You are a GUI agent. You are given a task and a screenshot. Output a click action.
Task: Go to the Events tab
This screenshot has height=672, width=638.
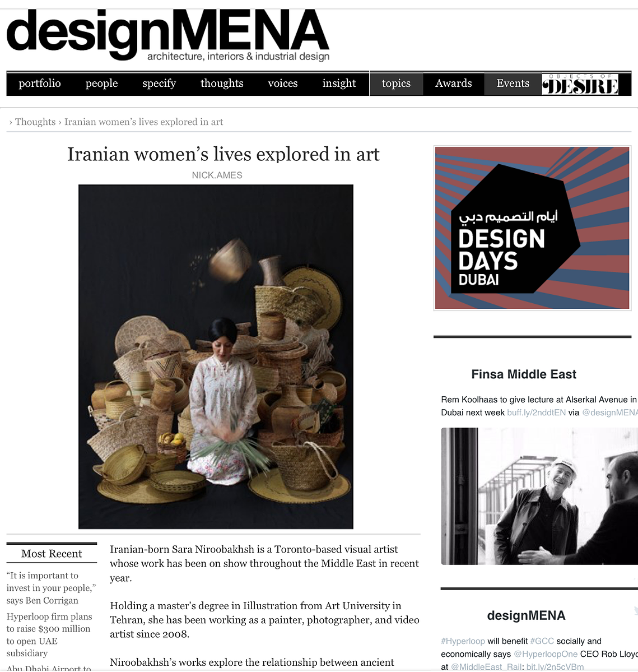[513, 84]
